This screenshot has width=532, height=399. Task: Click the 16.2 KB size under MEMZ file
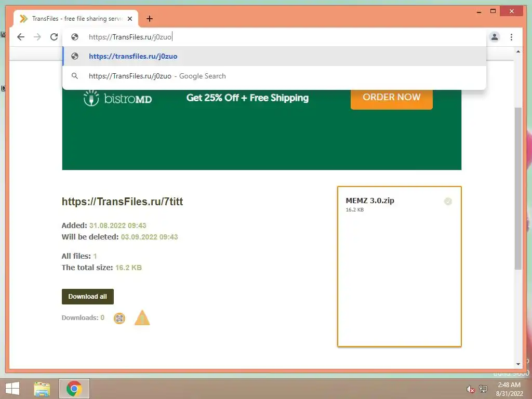click(x=354, y=210)
